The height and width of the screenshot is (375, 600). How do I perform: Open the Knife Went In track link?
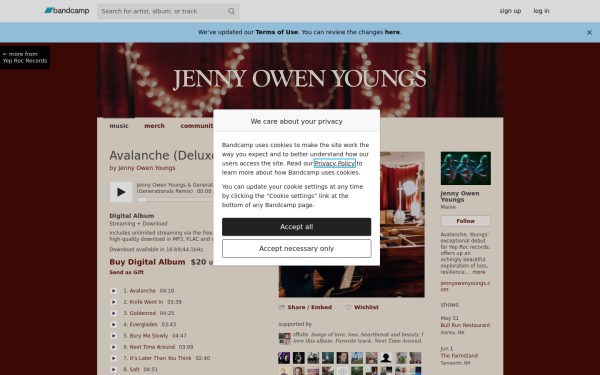click(146, 302)
